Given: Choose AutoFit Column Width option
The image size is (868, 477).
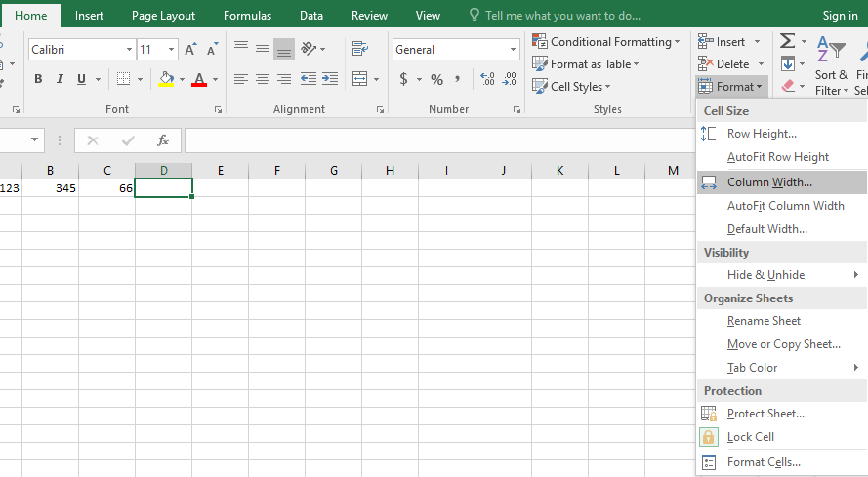Looking at the screenshot, I should [x=785, y=206].
